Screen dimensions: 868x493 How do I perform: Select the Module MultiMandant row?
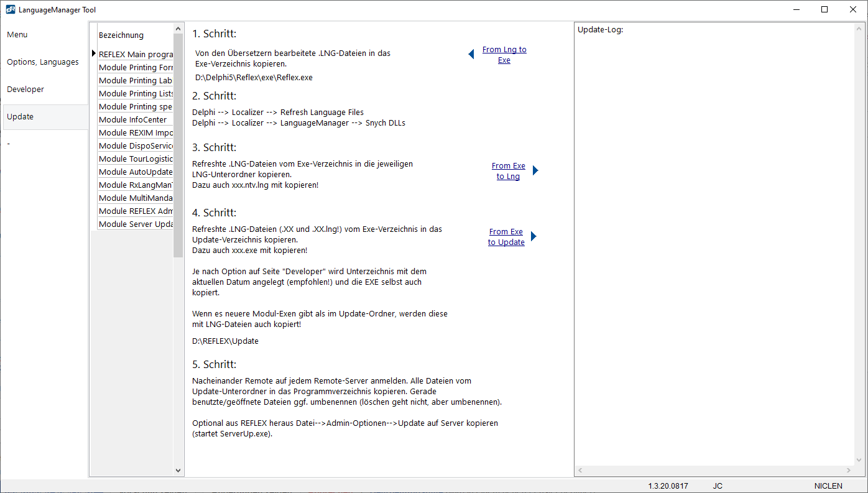click(136, 198)
